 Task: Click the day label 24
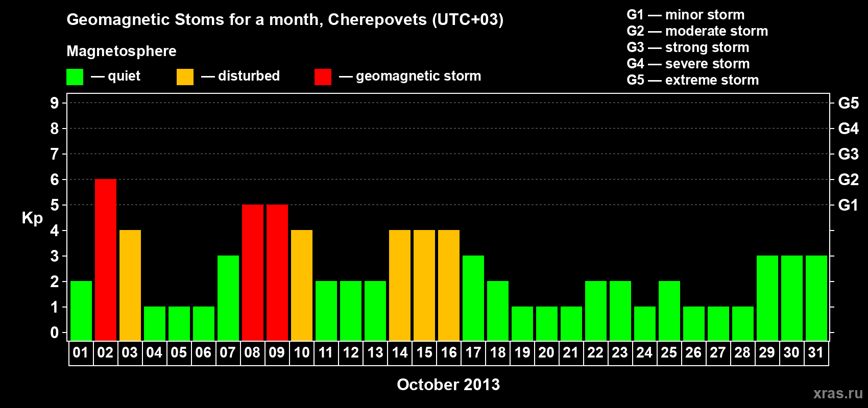tap(644, 353)
